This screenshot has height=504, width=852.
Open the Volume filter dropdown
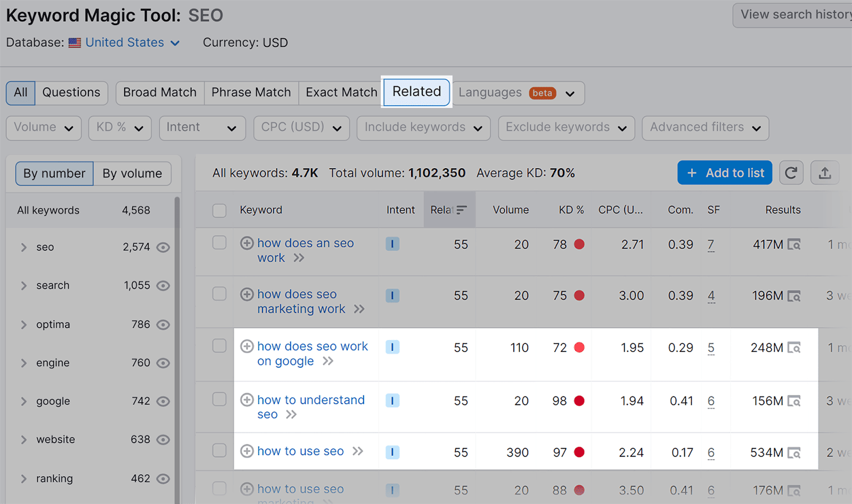click(x=43, y=128)
